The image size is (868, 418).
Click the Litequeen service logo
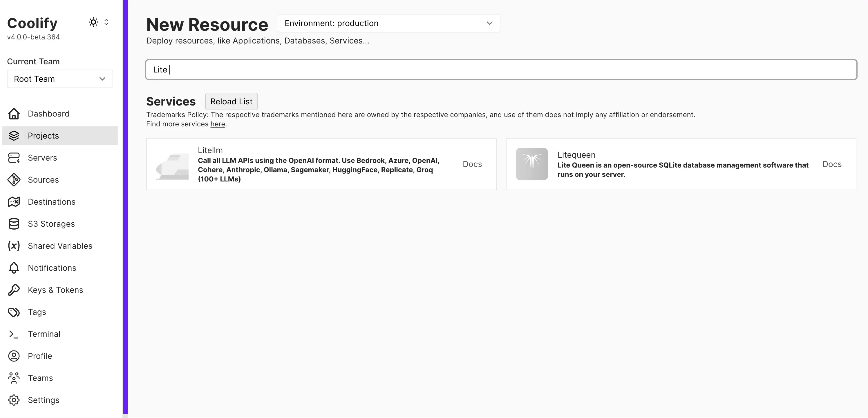coord(532,164)
